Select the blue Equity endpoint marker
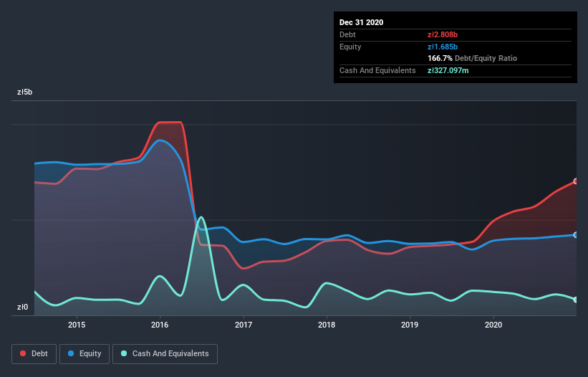588x377 pixels. pos(576,235)
